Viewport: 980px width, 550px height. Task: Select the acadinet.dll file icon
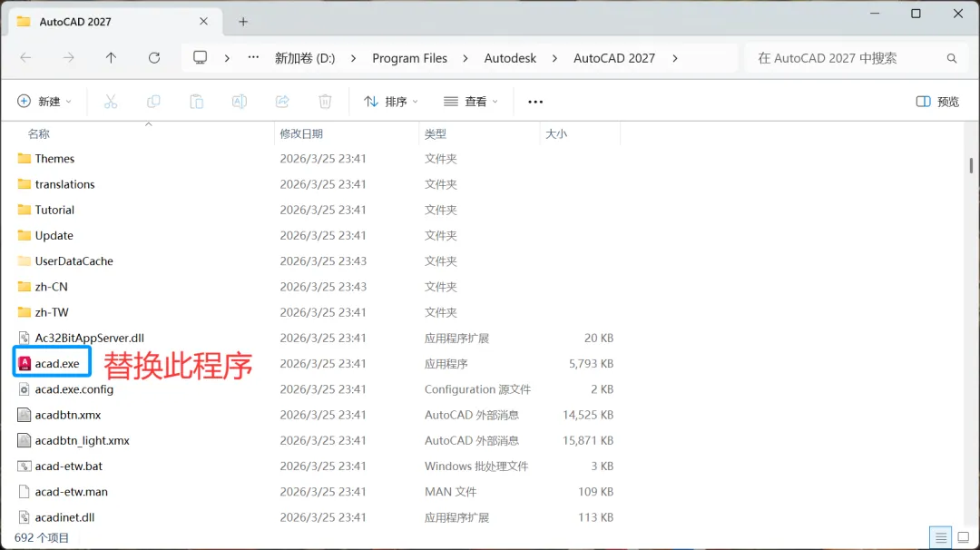pos(24,517)
